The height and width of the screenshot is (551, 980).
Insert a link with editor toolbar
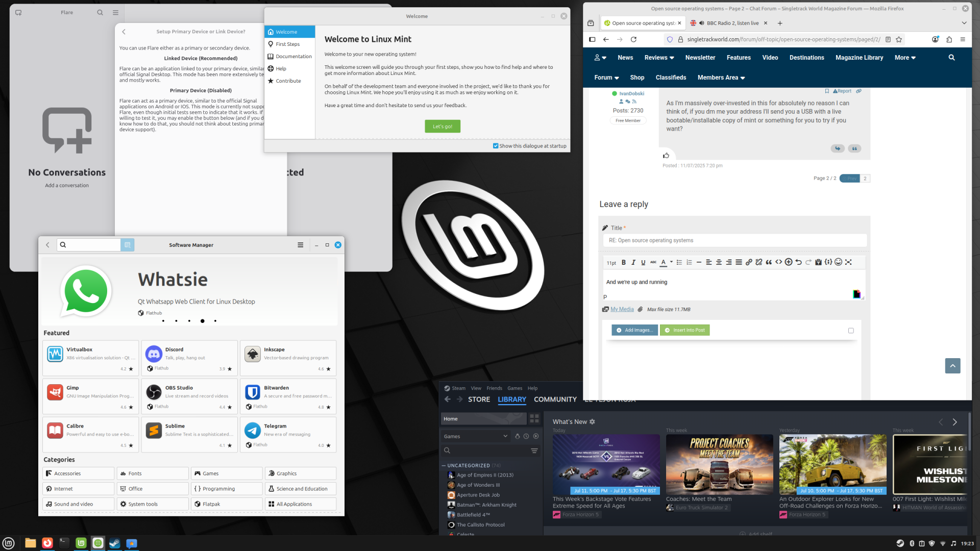[749, 262]
